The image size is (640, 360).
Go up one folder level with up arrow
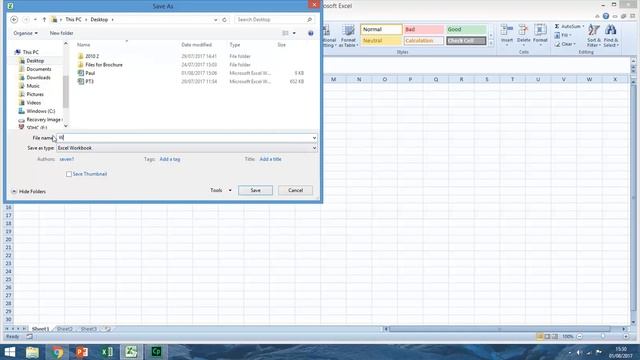point(44,20)
